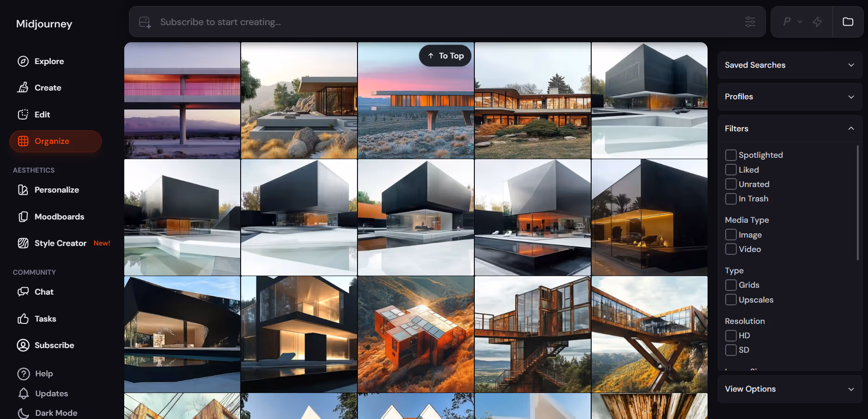The width and height of the screenshot is (868, 419).
Task: Enable the Liked filter checkbox
Action: point(731,170)
